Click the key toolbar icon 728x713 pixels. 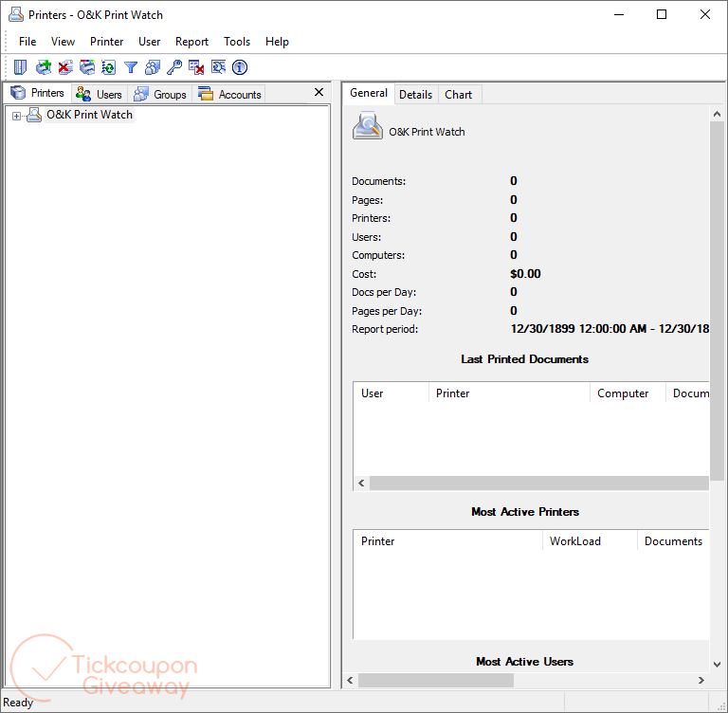coord(174,67)
